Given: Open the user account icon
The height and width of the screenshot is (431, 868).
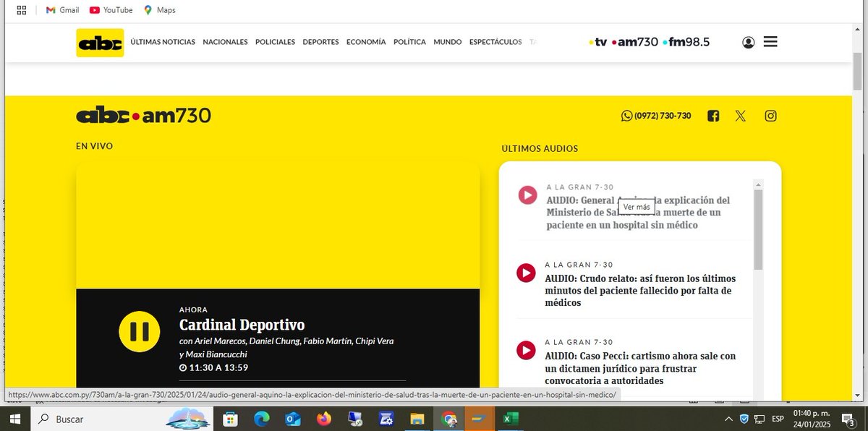Looking at the screenshot, I should [748, 43].
